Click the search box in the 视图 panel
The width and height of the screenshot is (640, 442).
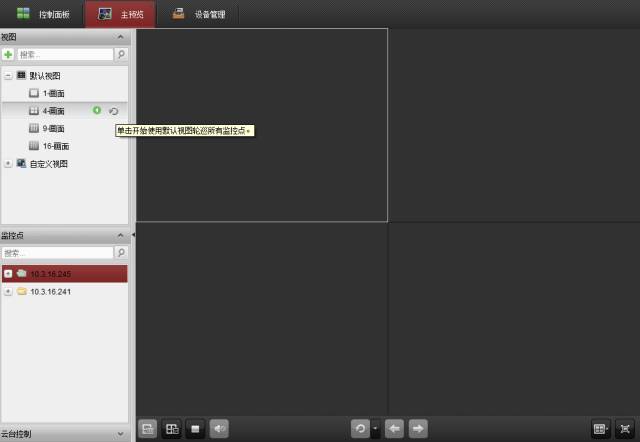(x=64, y=54)
